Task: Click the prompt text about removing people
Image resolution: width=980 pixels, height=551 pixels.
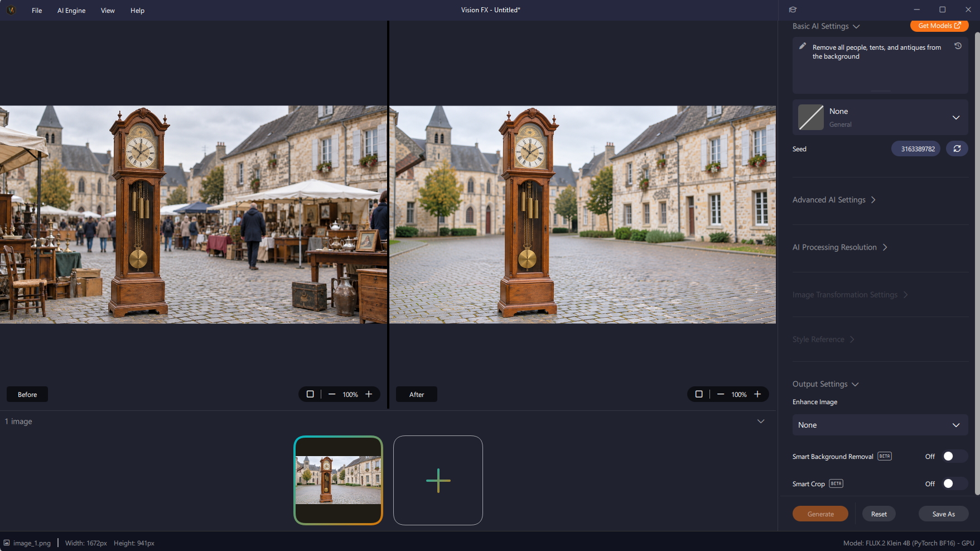Action: (876, 52)
